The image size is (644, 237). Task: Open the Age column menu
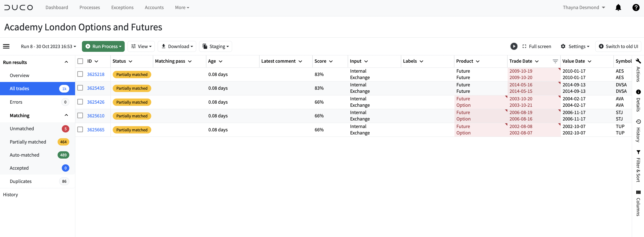[x=221, y=62]
